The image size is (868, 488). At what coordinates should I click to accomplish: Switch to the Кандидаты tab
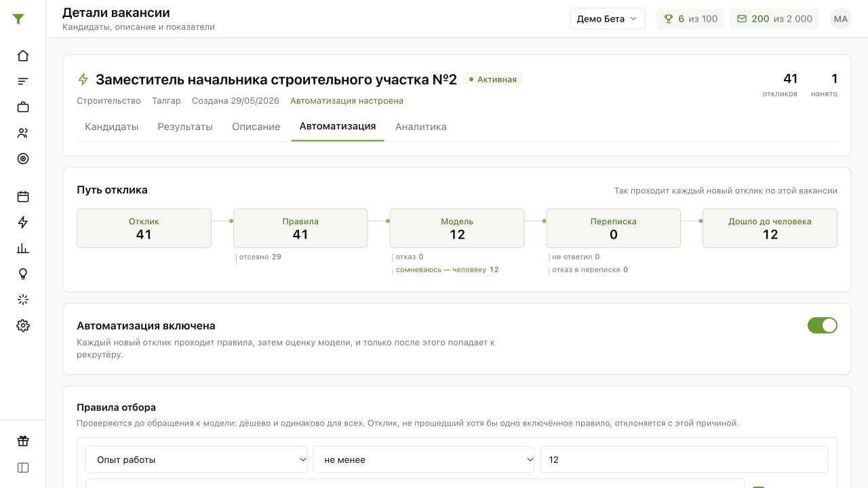(x=112, y=127)
